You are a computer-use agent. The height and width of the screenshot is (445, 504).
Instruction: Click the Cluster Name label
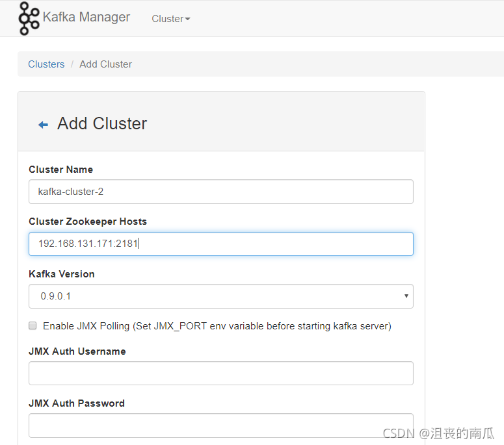[60, 170]
